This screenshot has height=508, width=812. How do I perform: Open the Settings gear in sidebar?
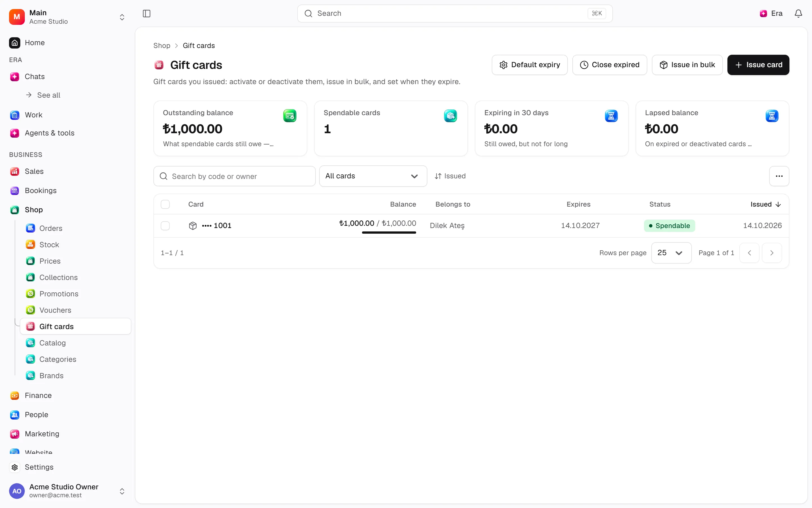(15, 467)
